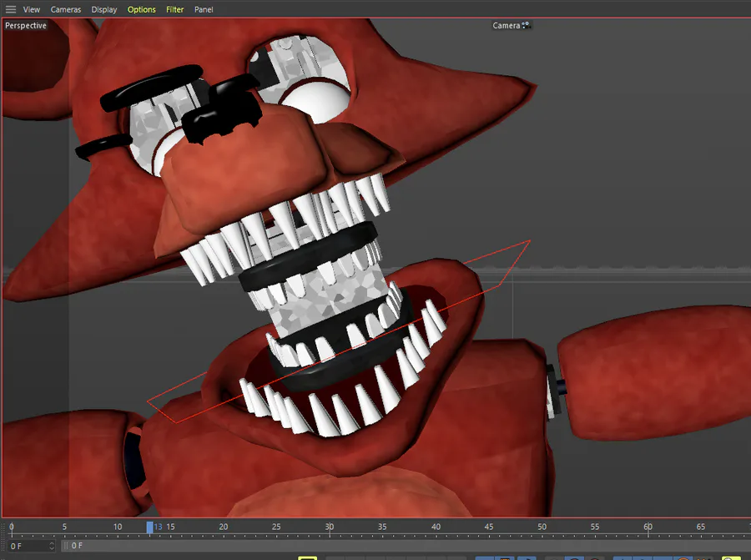Jump to frame 30 on the timeline ruler
The width and height of the screenshot is (751, 560).
coord(329,527)
